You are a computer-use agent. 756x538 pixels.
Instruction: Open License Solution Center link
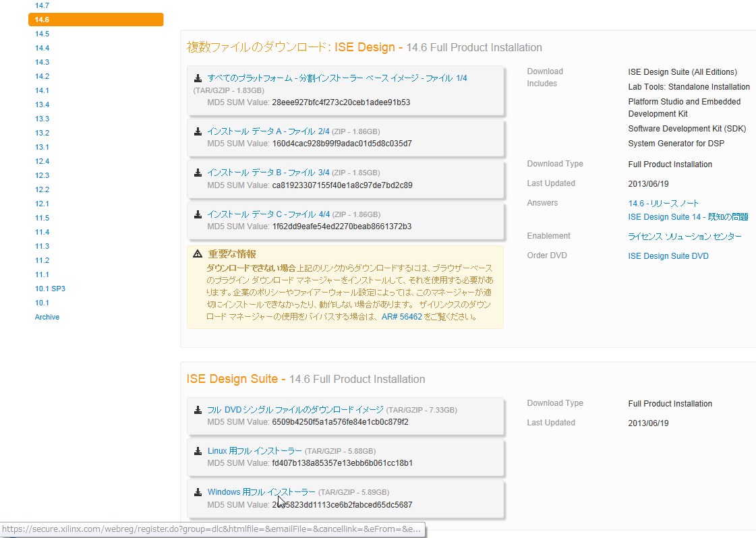(685, 236)
